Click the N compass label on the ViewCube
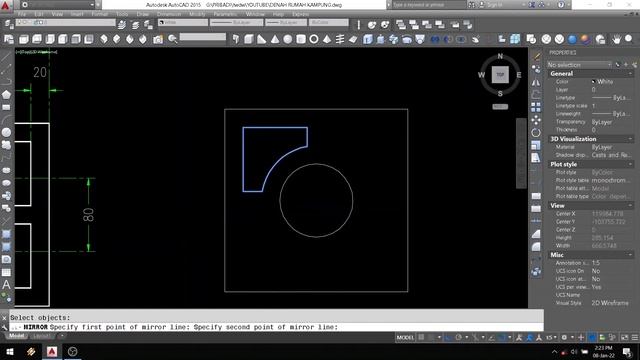The width and height of the screenshot is (640, 360). coord(500,56)
